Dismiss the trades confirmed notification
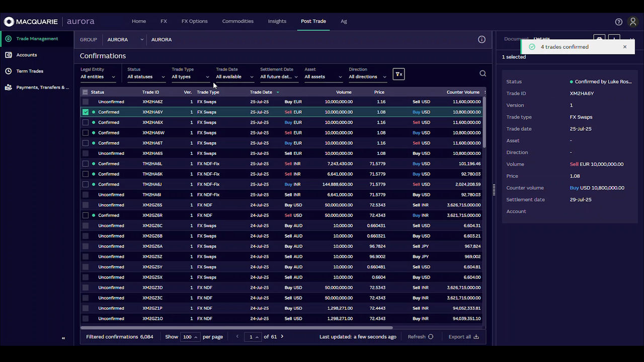This screenshot has height=362, width=644. click(625, 47)
